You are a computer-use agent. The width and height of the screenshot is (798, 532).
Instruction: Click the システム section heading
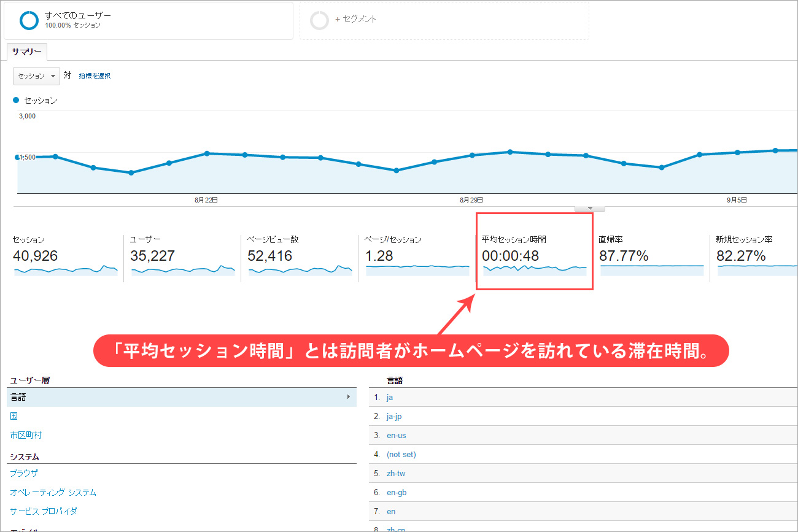[x=25, y=457]
